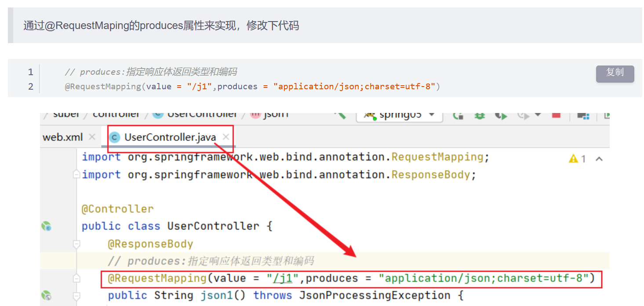Screen dimensions: 644x306
Task: Close the UserController.java tab
Action: click(226, 137)
